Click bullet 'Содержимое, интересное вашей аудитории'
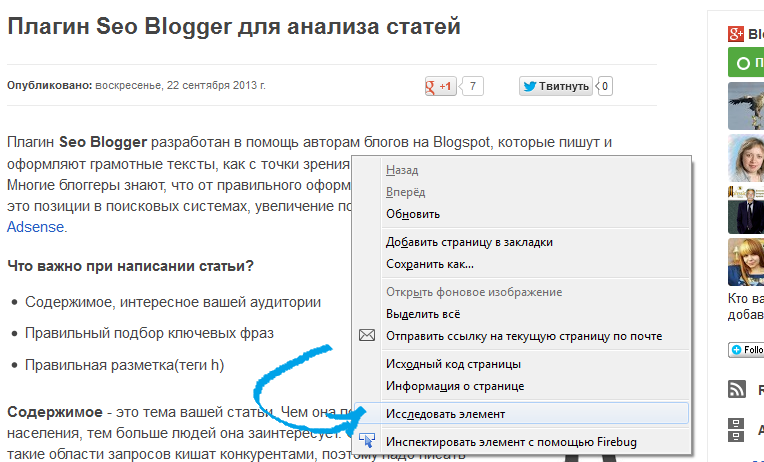764x462 pixels. pos(173,302)
